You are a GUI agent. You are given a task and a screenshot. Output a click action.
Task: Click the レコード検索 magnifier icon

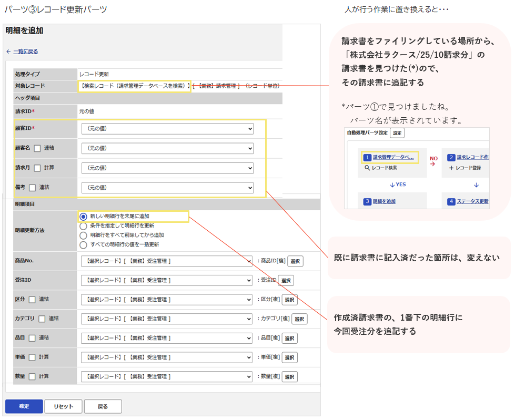[367, 168]
